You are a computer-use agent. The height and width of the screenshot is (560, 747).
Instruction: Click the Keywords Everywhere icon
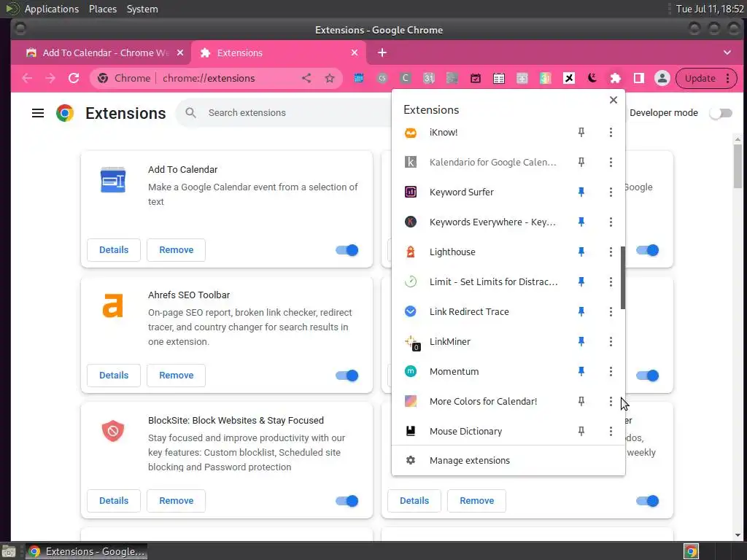click(x=410, y=222)
